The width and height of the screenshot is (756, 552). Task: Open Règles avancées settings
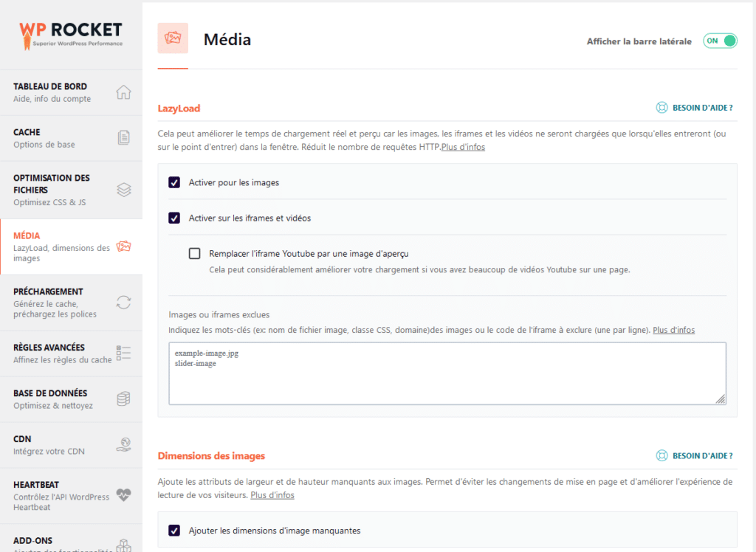coord(71,353)
